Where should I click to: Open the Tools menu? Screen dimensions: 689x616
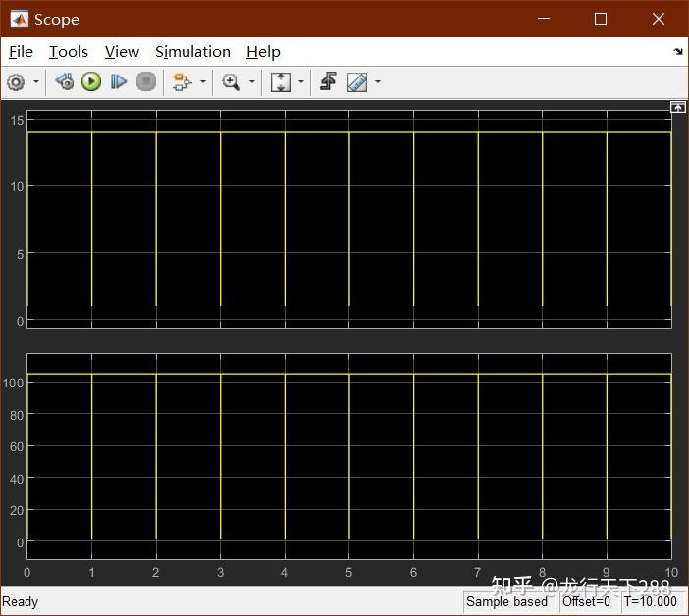point(69,52)
